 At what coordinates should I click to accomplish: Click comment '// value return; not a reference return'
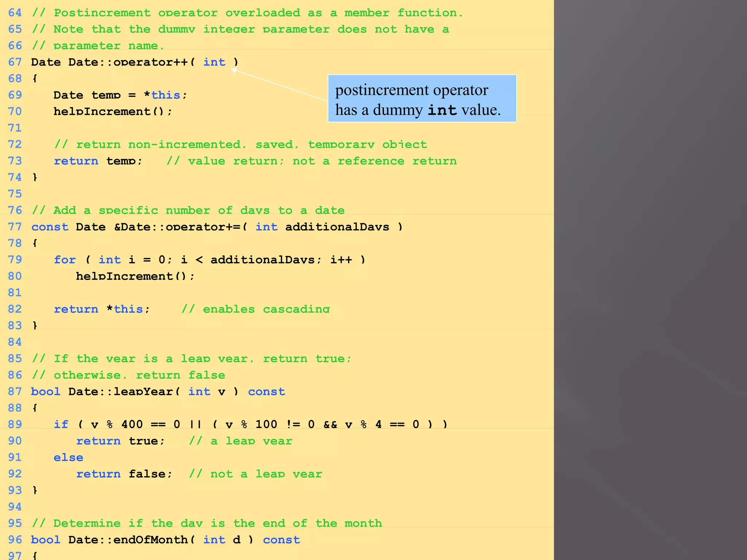tap(311, 161)
